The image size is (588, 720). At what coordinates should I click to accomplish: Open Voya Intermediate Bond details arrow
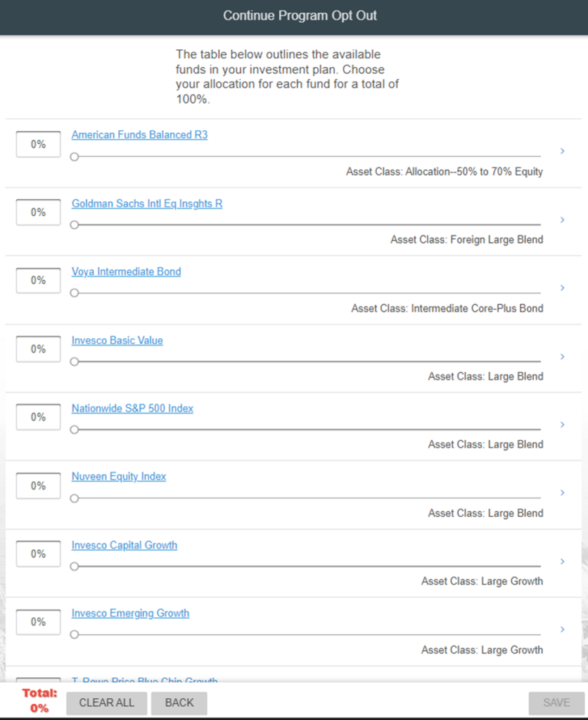pos(562,288)
